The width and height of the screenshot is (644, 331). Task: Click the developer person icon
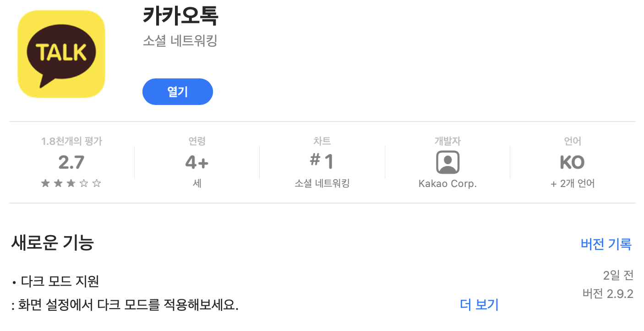pyautogui.click(x=448, y=162)
